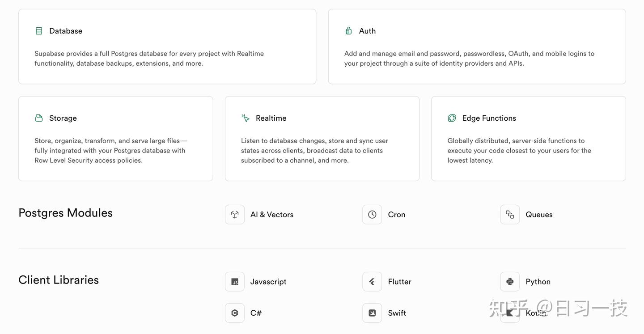Click the Queues icon box

[x=510, y=215]
